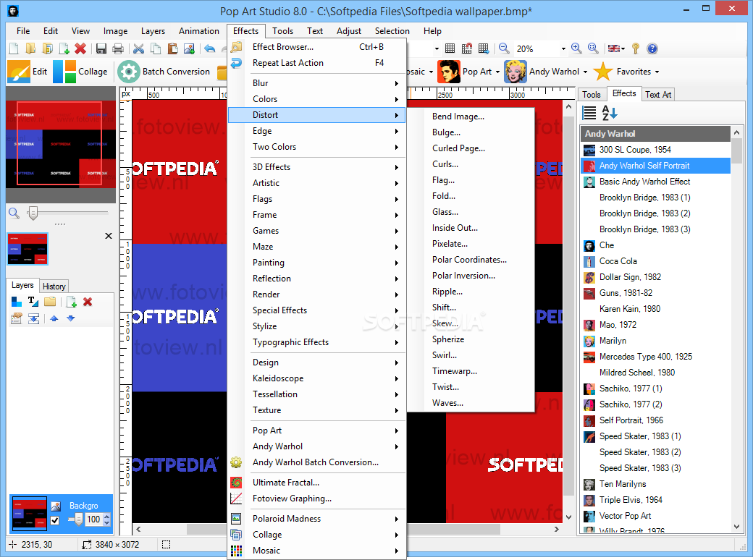Click the gold key registration icon
Screen dimensions: 753x560
(x=636, y=48)
